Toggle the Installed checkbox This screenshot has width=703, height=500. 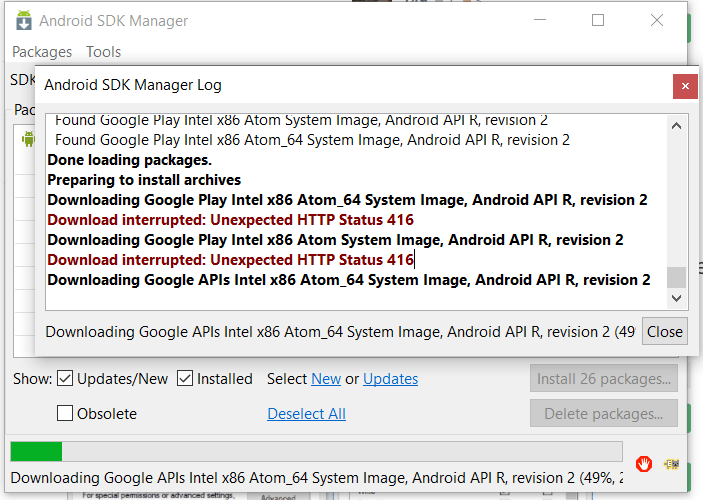(x=185, y=378)
